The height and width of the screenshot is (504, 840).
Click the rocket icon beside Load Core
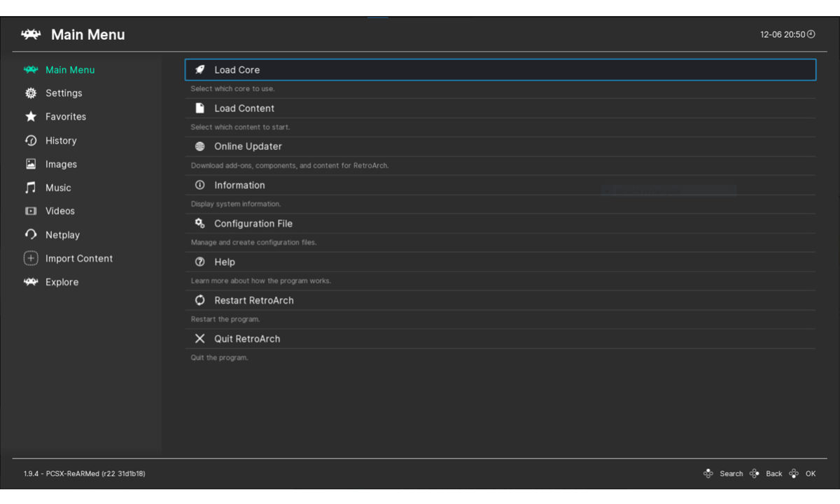pyautogui.click(x=199, y=70)
